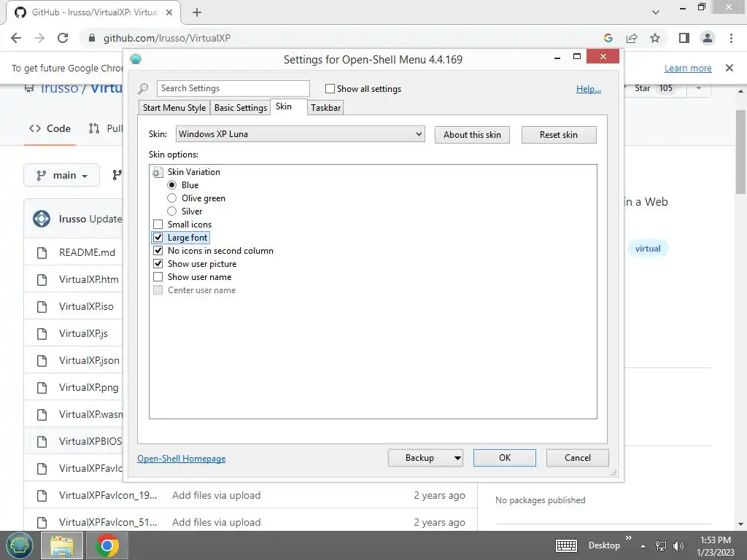Click the Learn more link in Chrome
The width and height of the screenshot is (747, 560).
[x=688, y=68]
